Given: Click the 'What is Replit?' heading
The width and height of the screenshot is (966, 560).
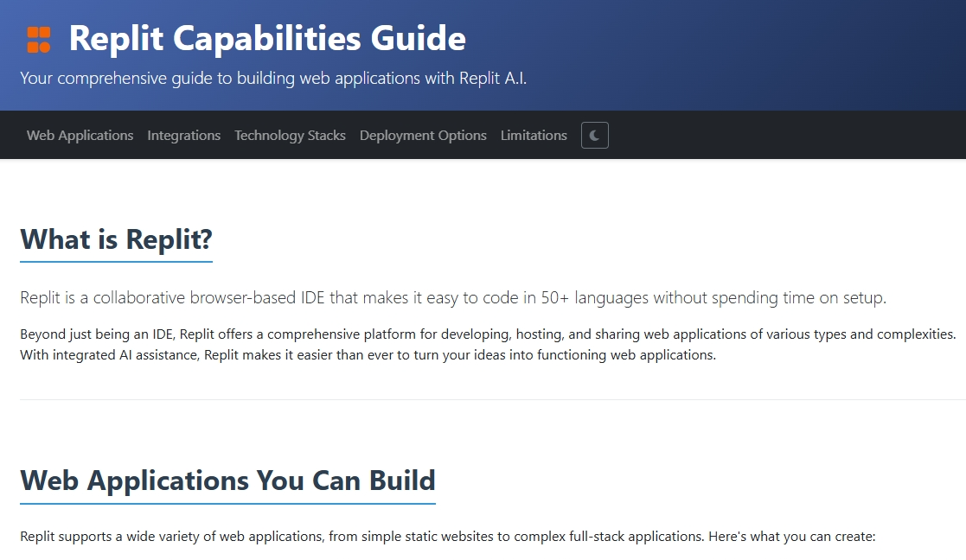Looking at the screenshot, I should (117, 239).
